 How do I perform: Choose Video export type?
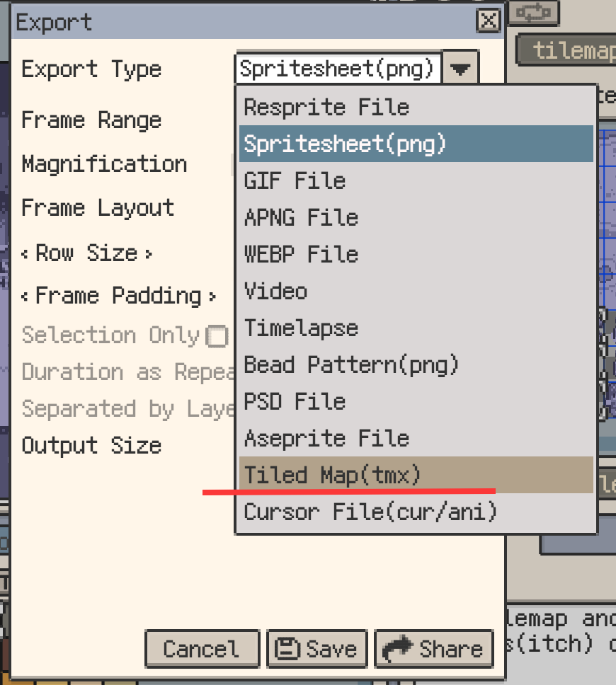coord(416,291)
